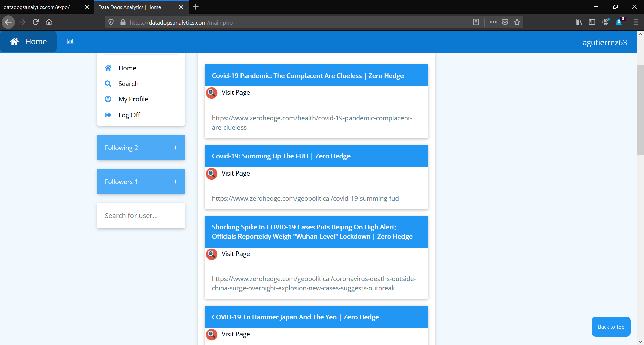The width and height of the screenshot is (644, 345).
Task: Click the Home label in sidebar menu
Action: click(127, 68)
